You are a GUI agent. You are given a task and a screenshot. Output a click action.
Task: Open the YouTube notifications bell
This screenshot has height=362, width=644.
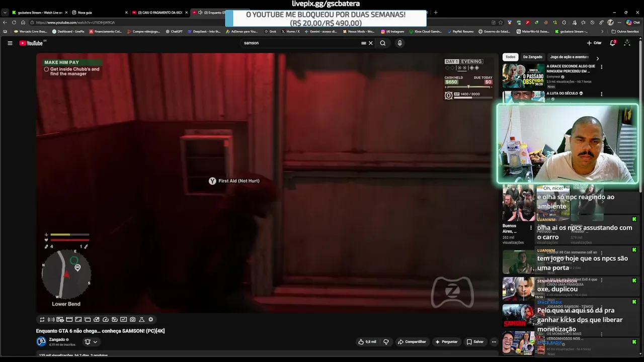[612, 43]
